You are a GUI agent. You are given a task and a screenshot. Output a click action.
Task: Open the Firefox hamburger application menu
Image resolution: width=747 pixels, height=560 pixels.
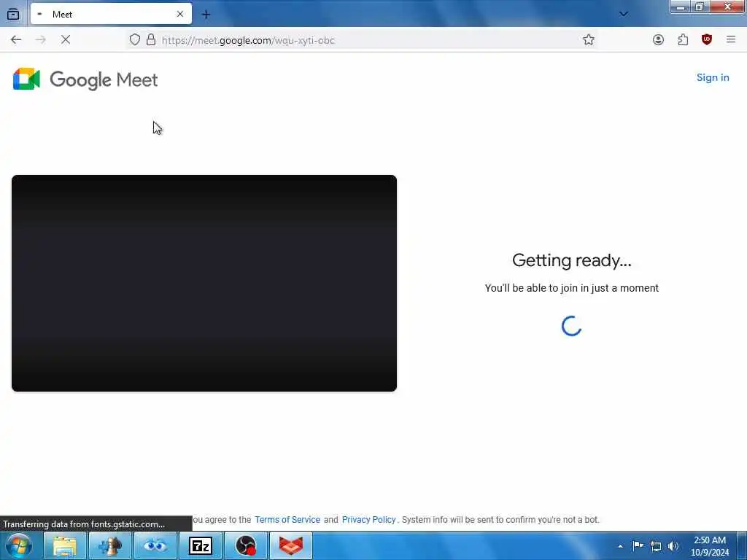tap(731, 40)
